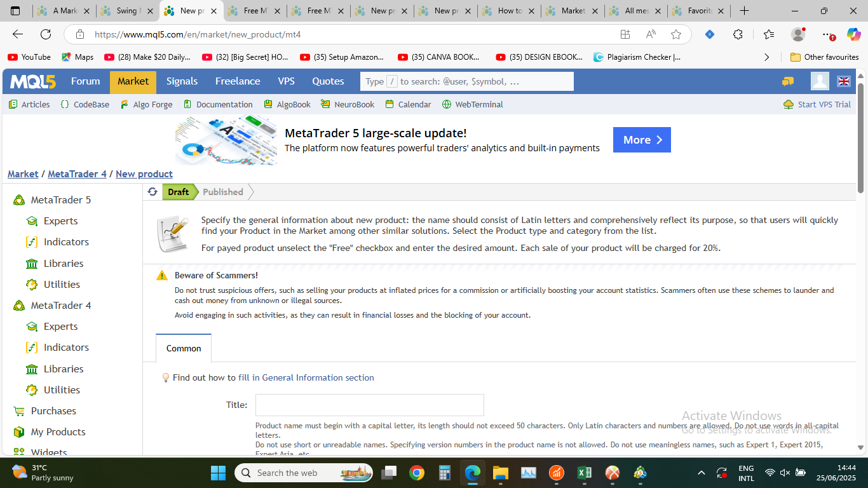868x488 pixels.
Task: Open the Other favourites folder
Action: pyautogui.click(x=824, y=57)
